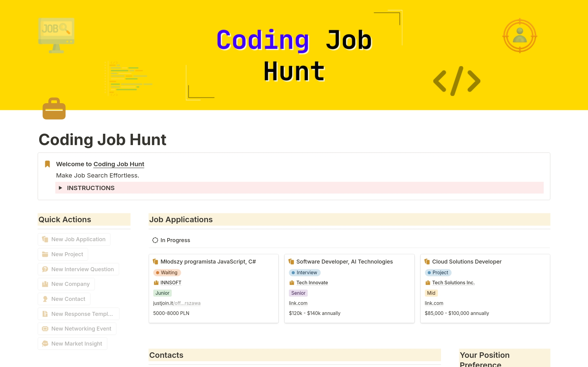This screenshot has height=367, width=588.
Task: Open Software Developer, AI Technologies card
Action: click(x=344, y=262)
